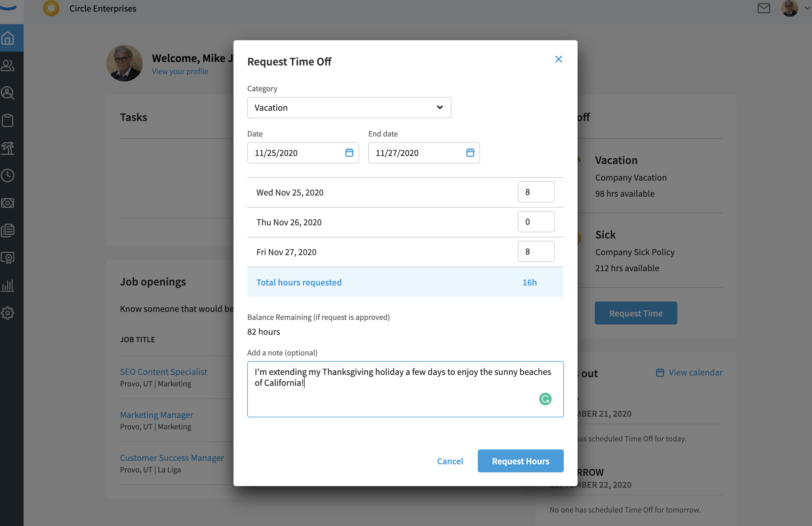812x526 pixels.
Task: Open the clock time tracking icon
Action: click(x=8, y=176)
